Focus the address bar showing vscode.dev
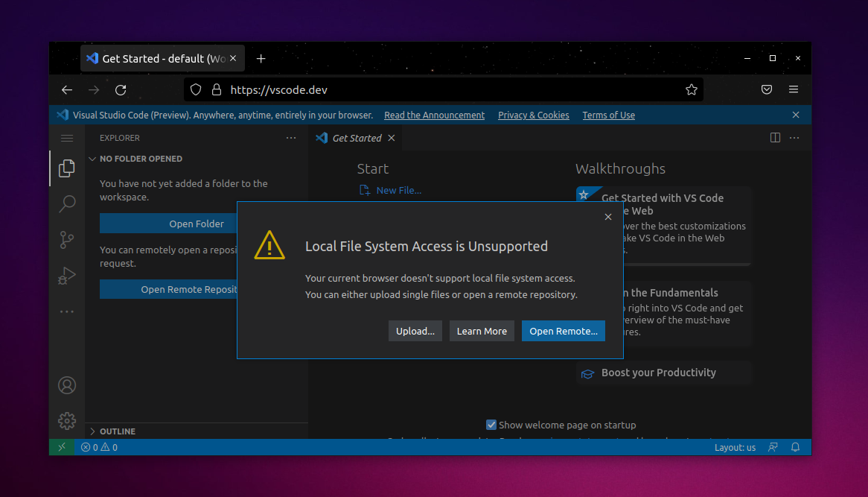The width and height of the screenshot is (868, 497). pos(444,89)
